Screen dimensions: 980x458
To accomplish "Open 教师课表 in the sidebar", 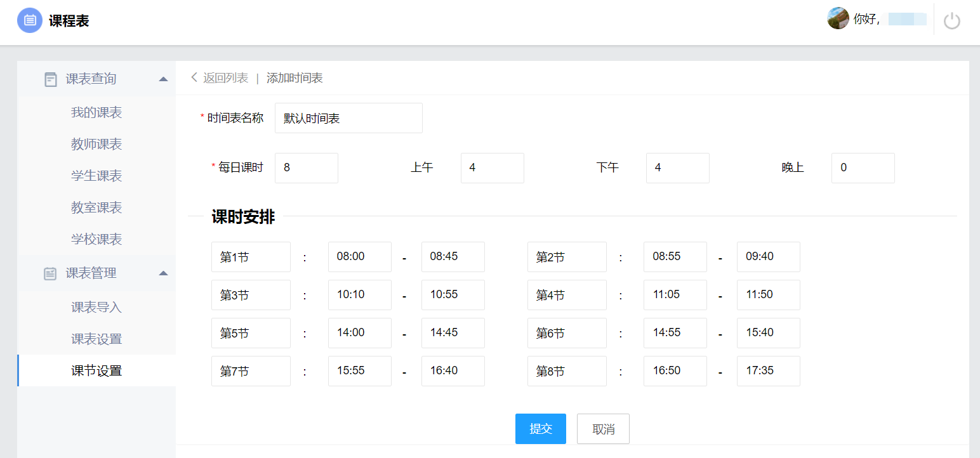I will (x=96, y=145).
